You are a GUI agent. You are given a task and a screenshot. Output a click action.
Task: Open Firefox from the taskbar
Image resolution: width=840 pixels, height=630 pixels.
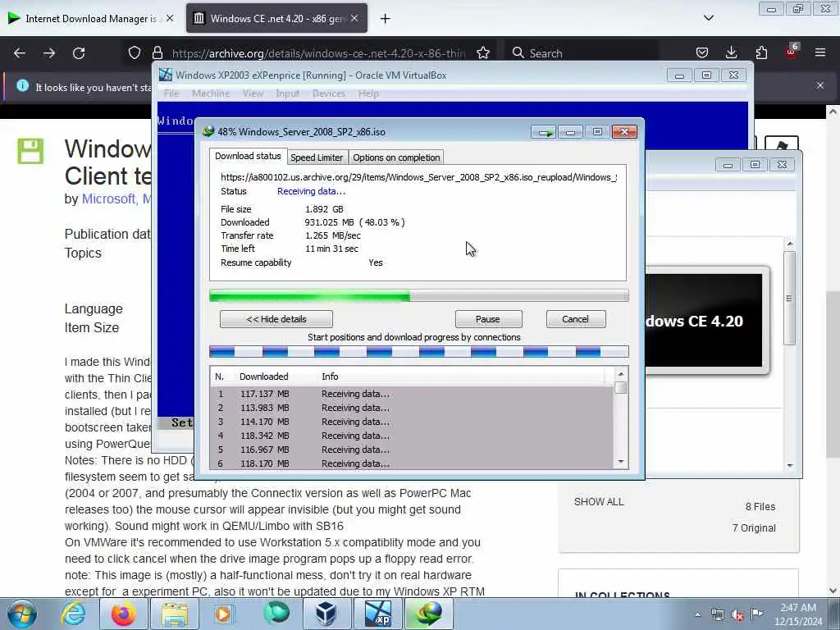click(x=123, y=614)
